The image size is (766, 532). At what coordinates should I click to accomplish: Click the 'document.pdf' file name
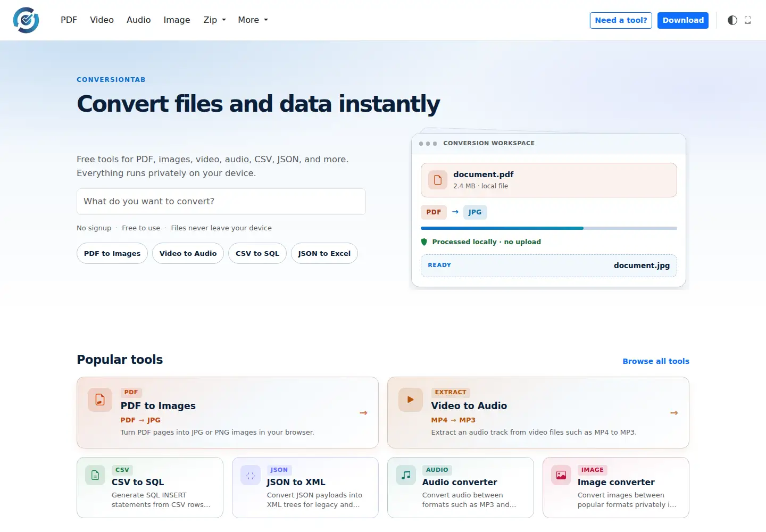pyautogui.click(x=484, y=174)
